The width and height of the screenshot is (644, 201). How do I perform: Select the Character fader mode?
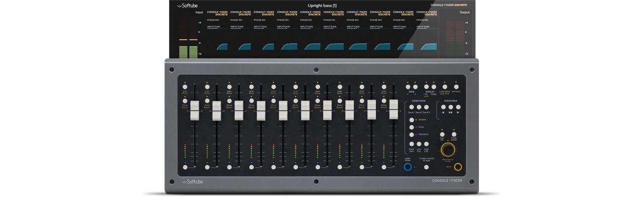click(x=412, y=135)
